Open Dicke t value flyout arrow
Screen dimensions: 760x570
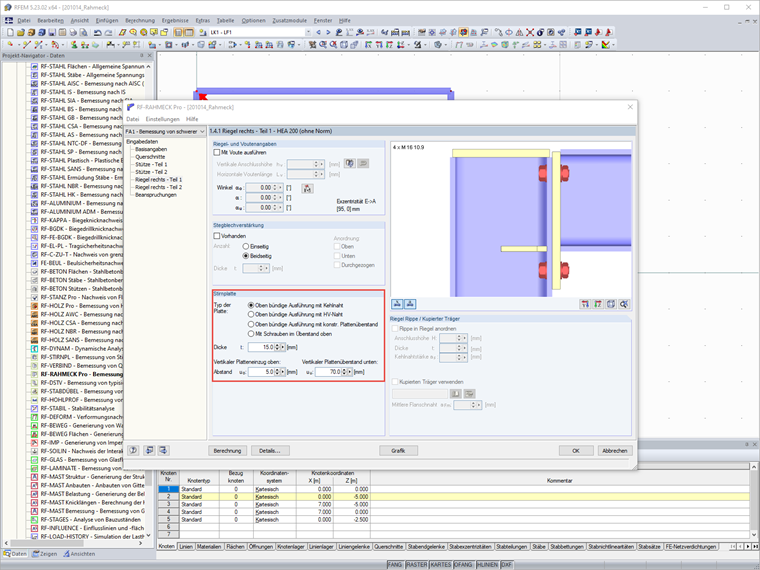283,347
